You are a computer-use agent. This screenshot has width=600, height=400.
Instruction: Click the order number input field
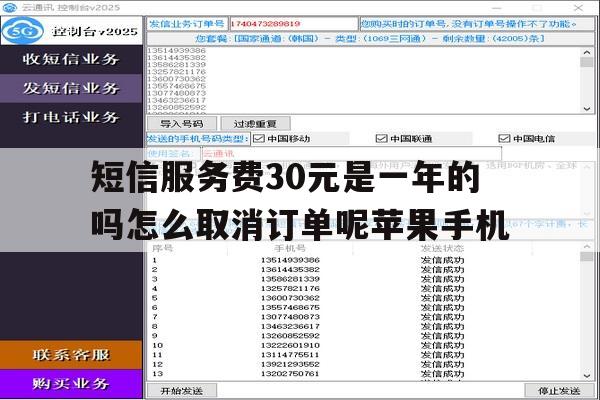point(293,24)
